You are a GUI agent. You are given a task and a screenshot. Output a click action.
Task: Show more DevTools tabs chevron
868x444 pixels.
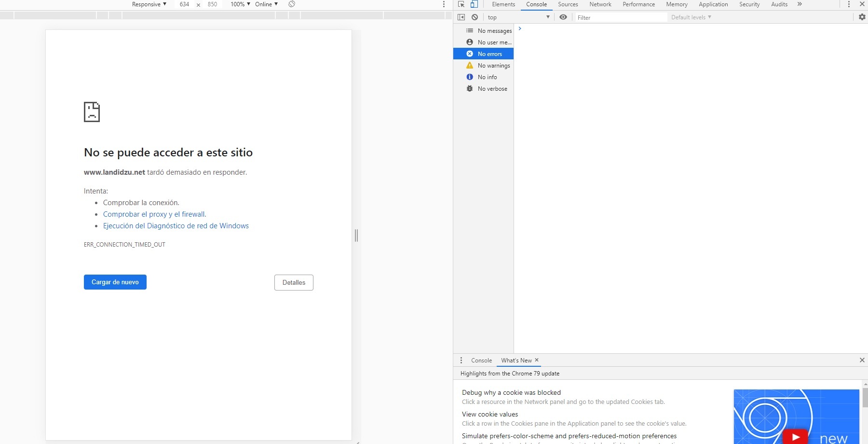[800, 4]
